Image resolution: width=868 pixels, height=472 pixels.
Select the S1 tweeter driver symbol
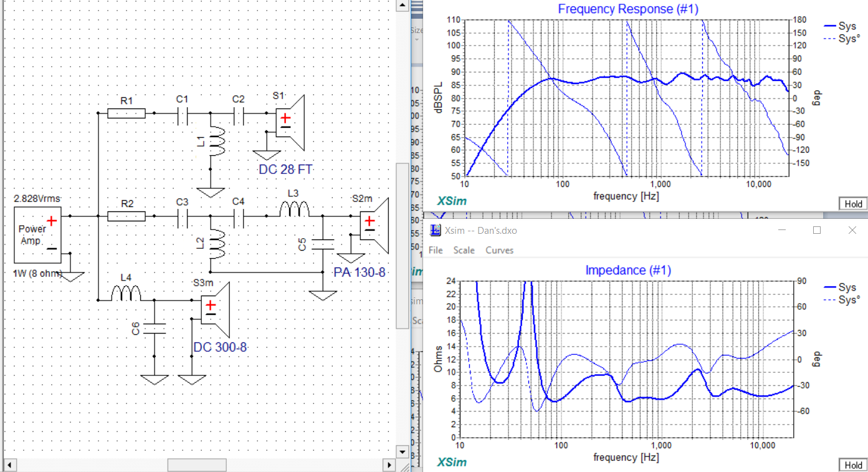coord(290,123)
